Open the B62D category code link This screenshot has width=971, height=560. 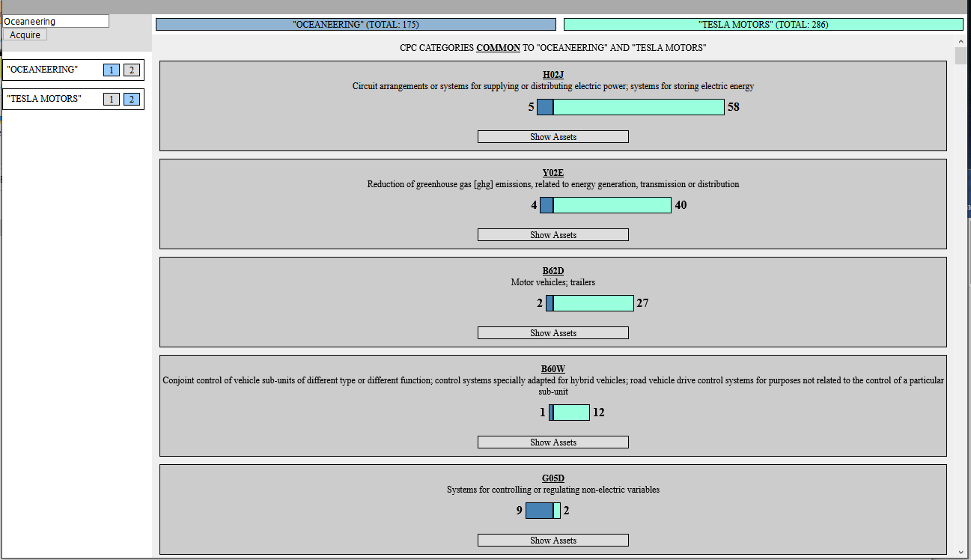click(553, 270)
